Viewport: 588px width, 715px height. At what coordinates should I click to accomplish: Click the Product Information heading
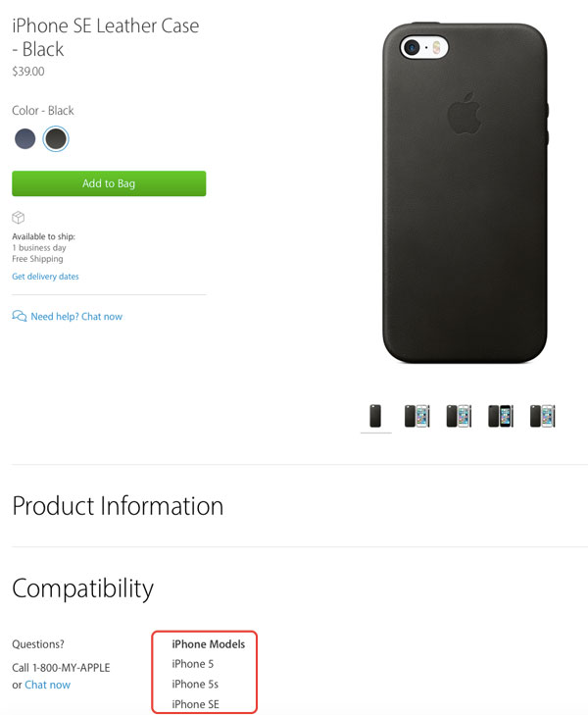(x=118, y=506)
